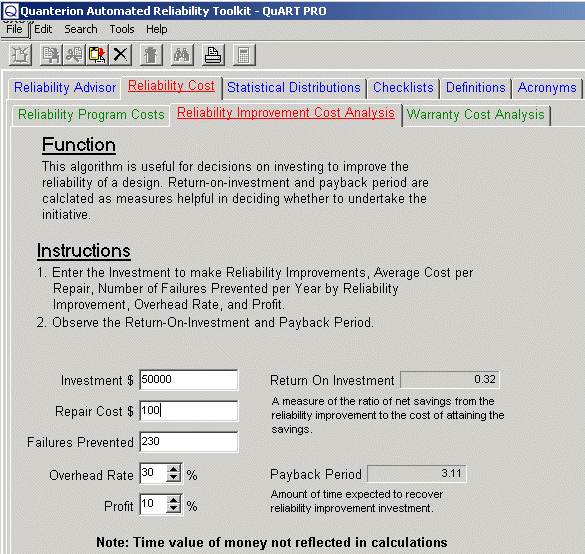Screen dimensions: 585x554
Task: Open the Acronyms tab
Action: click(x=547, y=88)
